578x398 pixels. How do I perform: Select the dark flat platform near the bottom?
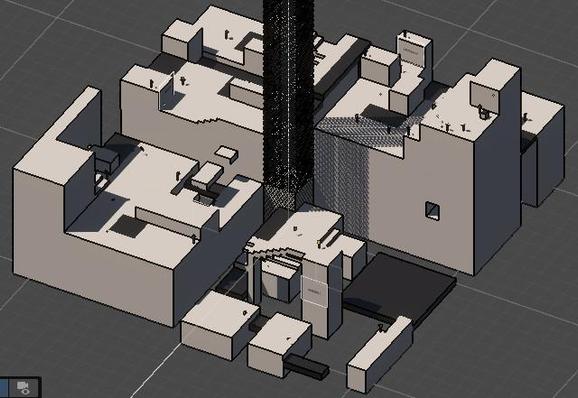(399, 288)
